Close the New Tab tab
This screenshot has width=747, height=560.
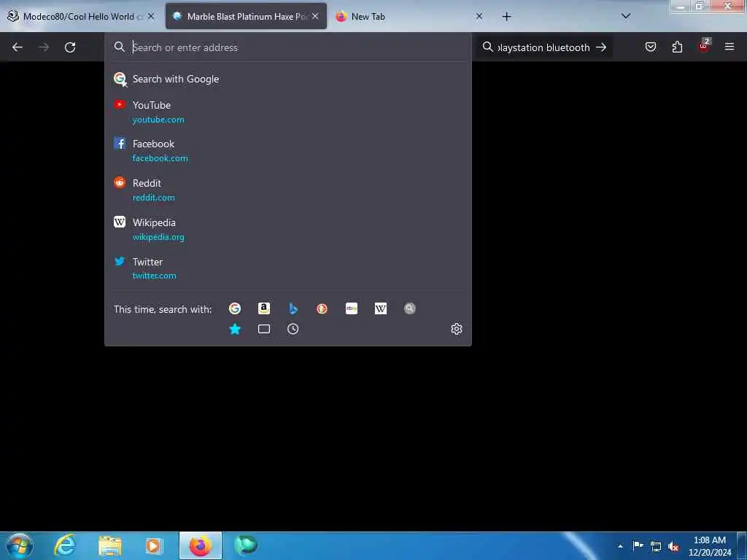coord(479,16)
